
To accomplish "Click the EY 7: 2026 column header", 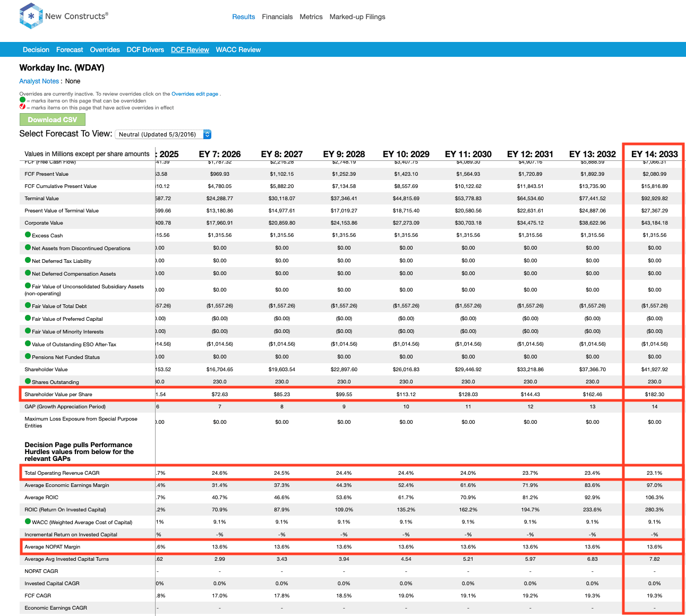I will tap(220, 154).
